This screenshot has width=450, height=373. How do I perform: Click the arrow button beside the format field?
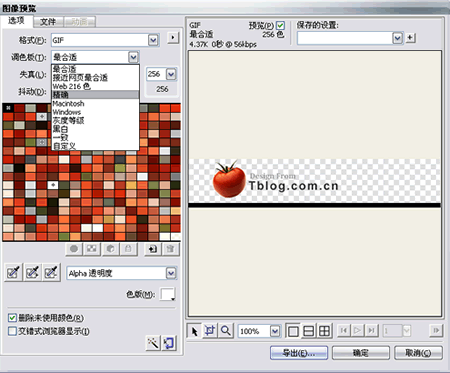pos(173,38)
